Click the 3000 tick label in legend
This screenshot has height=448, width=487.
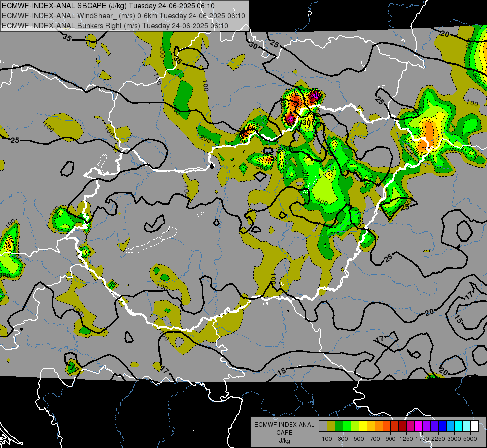coord(454,439)
